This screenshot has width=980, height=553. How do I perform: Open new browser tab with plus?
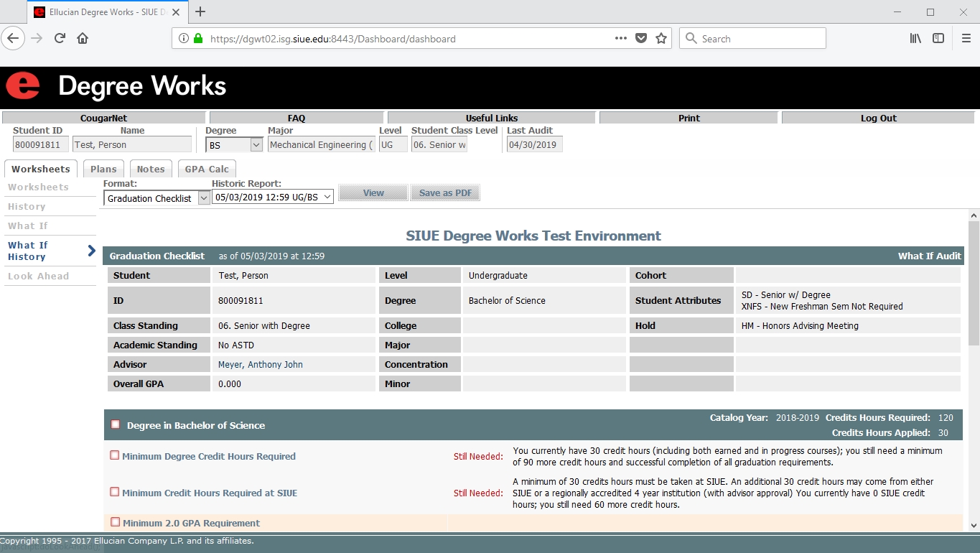tap(200, 12)
